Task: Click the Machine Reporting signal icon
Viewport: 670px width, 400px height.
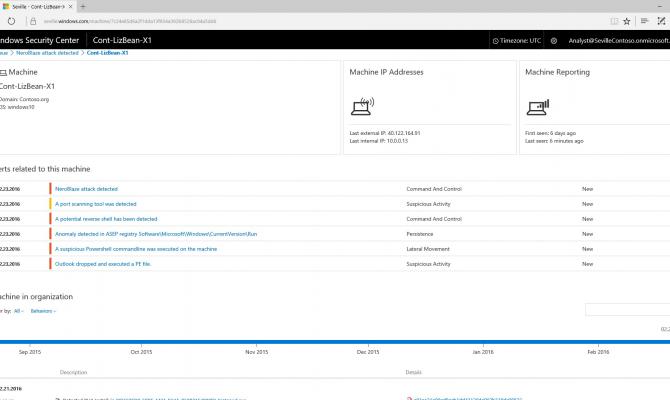Action: 538,107
